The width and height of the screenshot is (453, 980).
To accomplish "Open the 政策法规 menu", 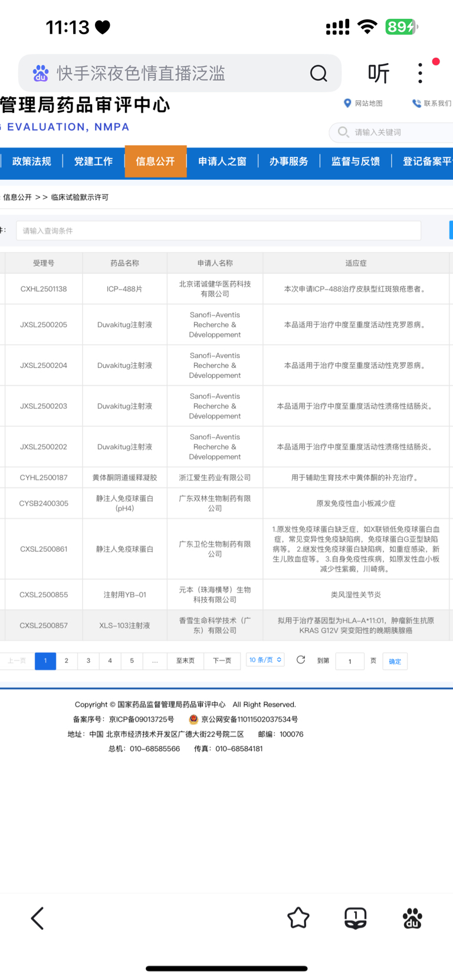I will tap(32, 162).
